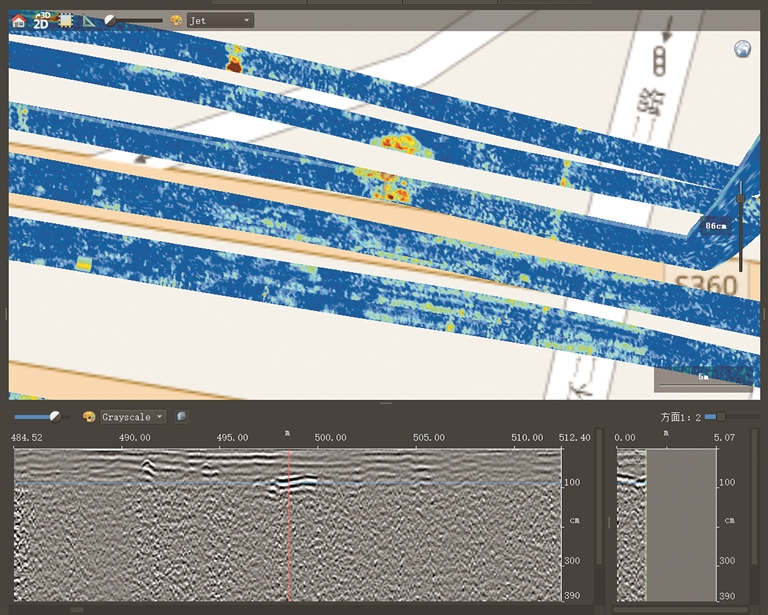Click the radargram horizontal scrollbar
The image size is (768, 615).
click(76, 609)
